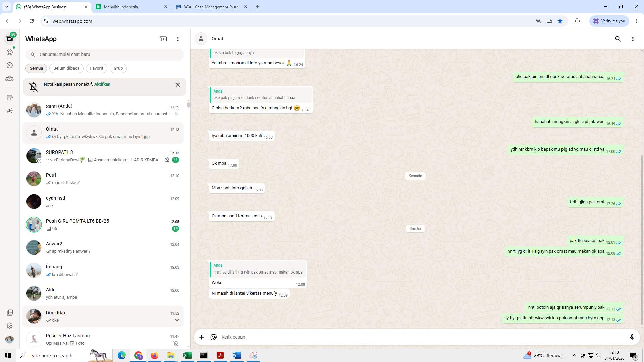Enable the 'Grup' chat filter
Viewport: 644px width, 362px height.
(x=118, y=68)
